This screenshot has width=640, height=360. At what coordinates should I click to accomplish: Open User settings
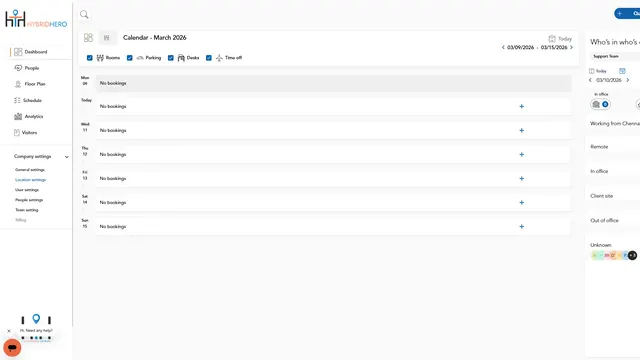pos(27,190)
